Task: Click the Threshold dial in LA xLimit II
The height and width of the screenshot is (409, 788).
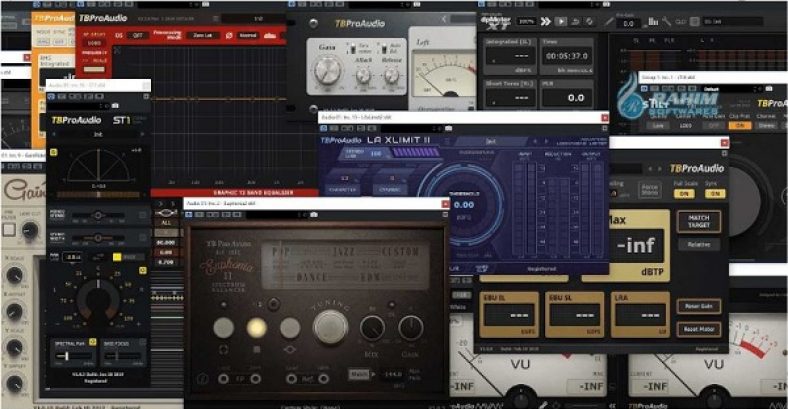Action: 463,204
